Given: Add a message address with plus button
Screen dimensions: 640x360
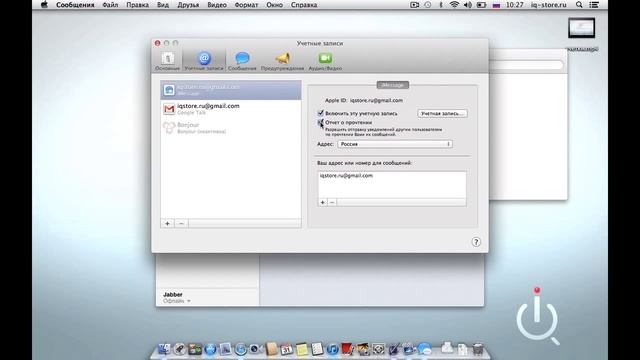Looking at the screenshot, I should click(x=322, y=202).
